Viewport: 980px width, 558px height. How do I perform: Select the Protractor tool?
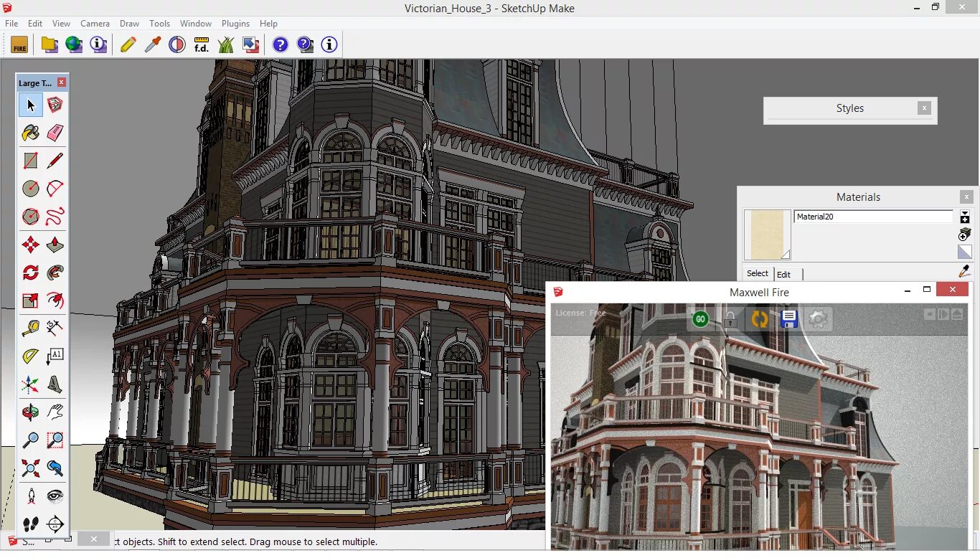[x=31, y=356]
